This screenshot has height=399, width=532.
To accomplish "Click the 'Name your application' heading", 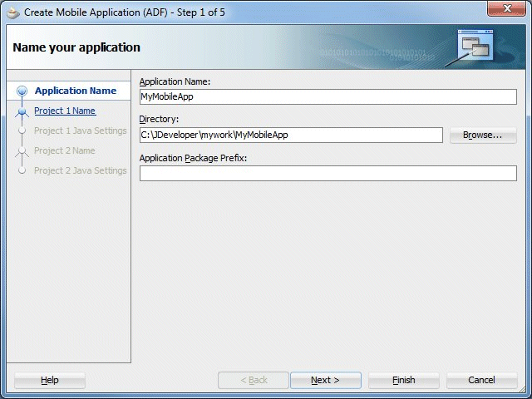I will point(76,47).
